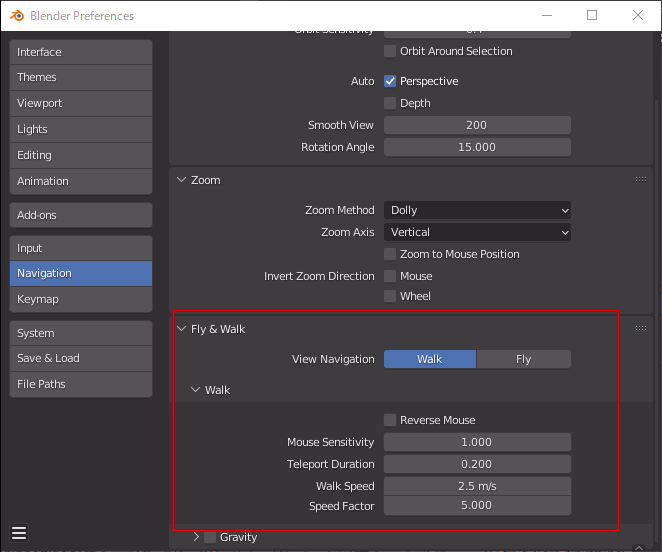Collapse the Zoom panel
Image resolution: width=662 pixels, height=552 pixels.
(x=182, y=180)
